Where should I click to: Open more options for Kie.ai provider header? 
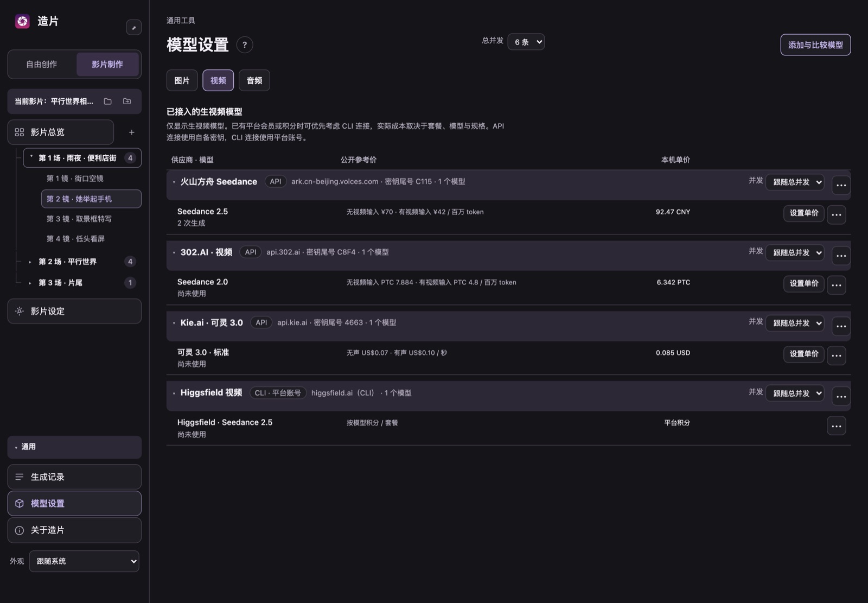point(841,326)
